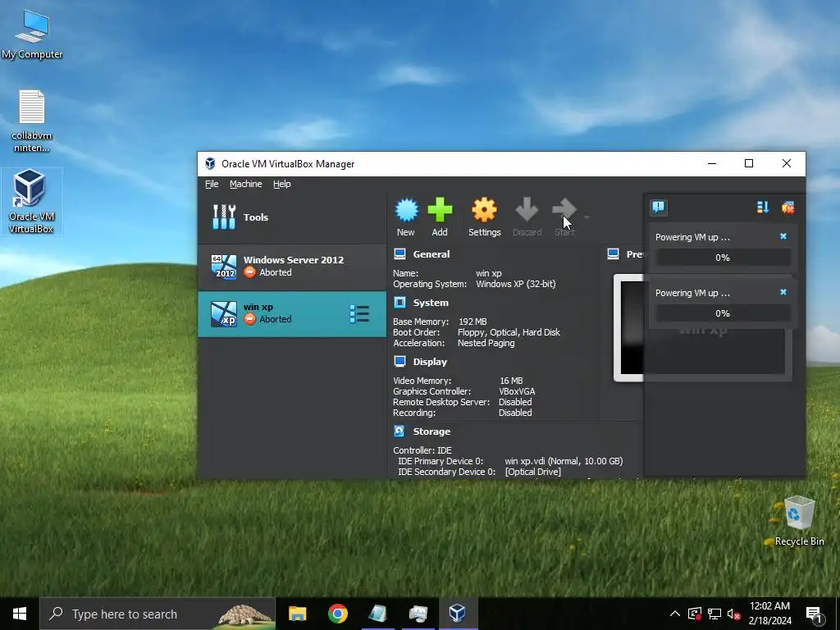Click the New virtual machine icon

click(406, 210)
